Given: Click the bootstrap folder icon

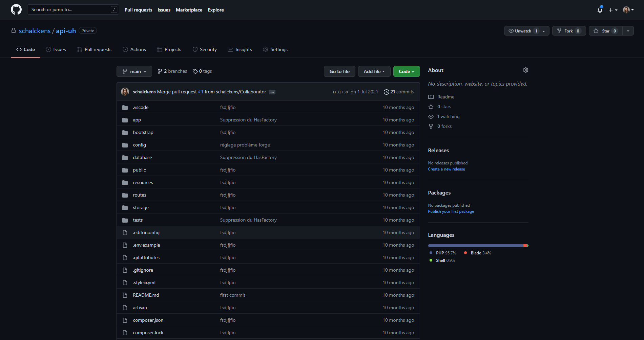Looking at the screenshot, I should click(125, 133).
